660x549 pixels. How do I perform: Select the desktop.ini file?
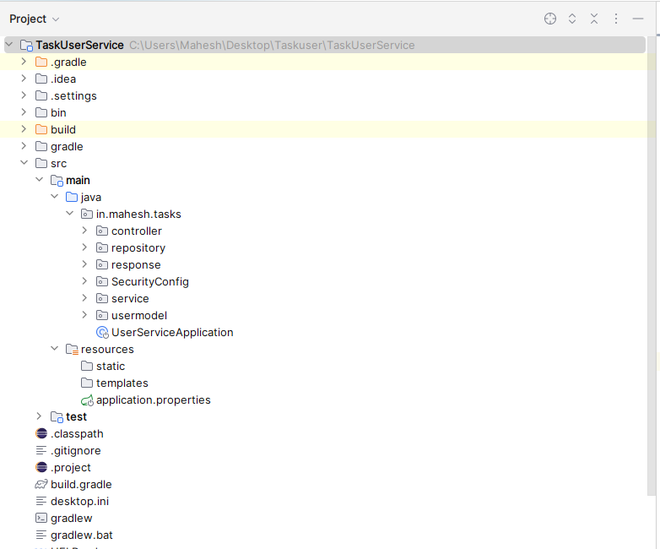(x=79, y=501)
